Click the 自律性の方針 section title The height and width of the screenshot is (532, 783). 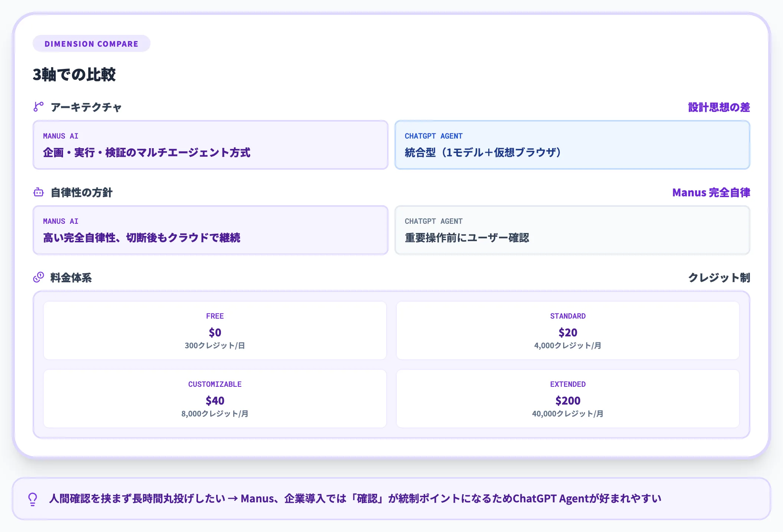82,192
